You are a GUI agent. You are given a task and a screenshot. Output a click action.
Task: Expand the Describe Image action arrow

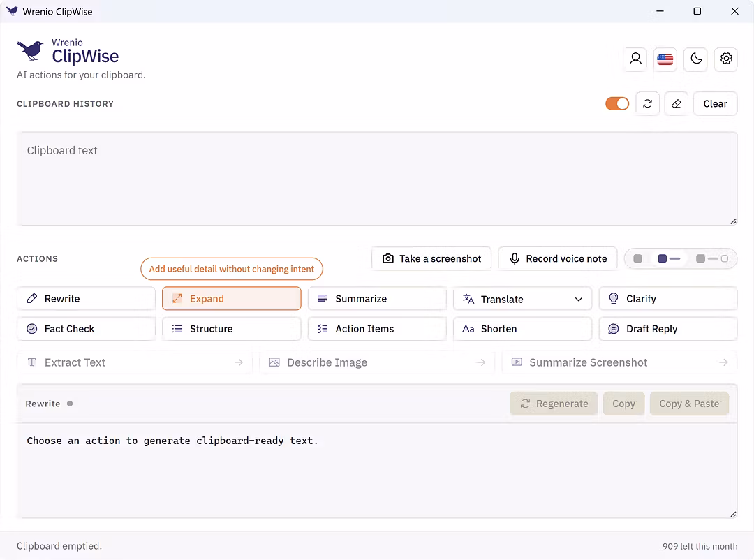click(x=480, y=362)
